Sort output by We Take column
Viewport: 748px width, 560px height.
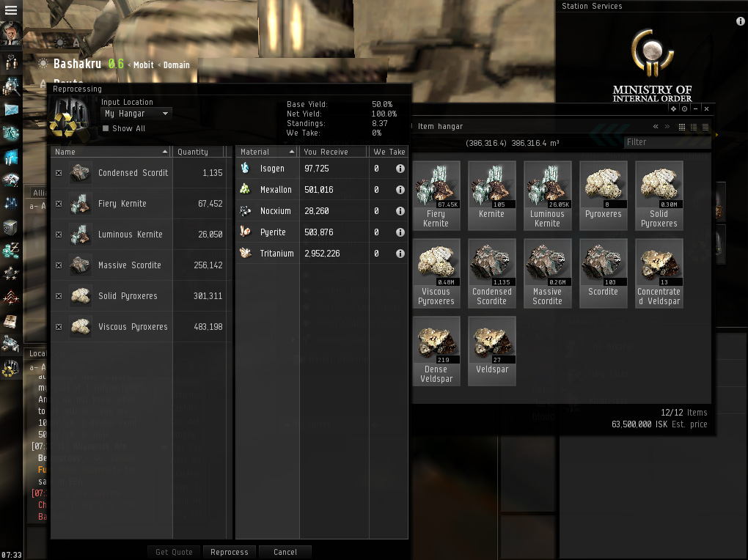(x=389, y=152)
